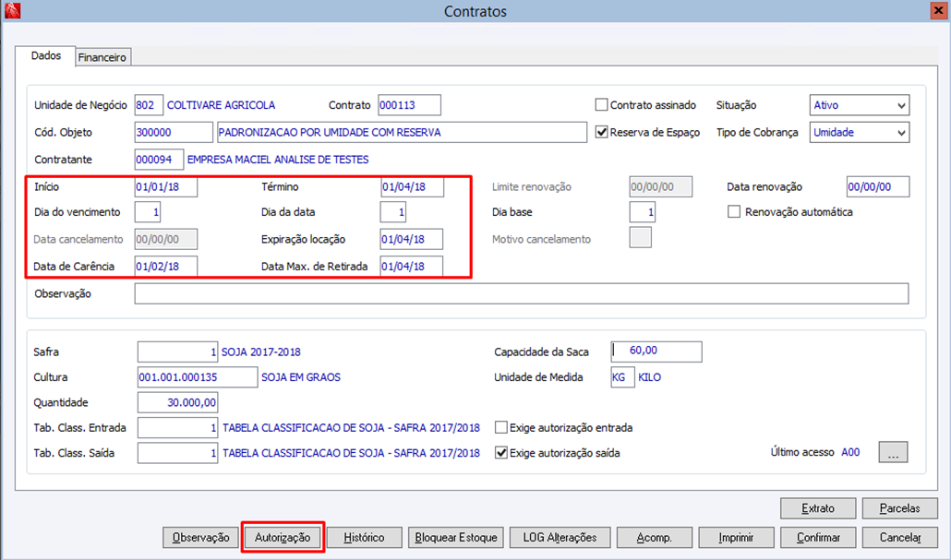Click the object description field PADRONIZACAO

coord(402,132)
